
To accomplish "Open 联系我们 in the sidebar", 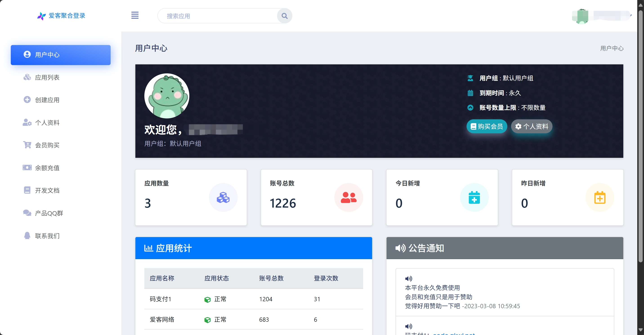I will (x=60, y=235).
